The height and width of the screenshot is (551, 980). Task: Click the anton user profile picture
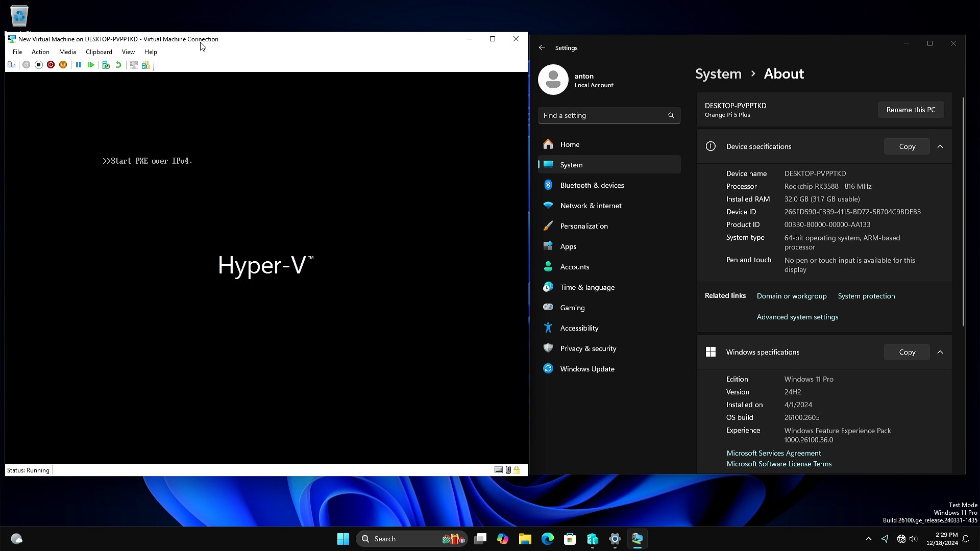pyautogui.click(x=553, y=80)
